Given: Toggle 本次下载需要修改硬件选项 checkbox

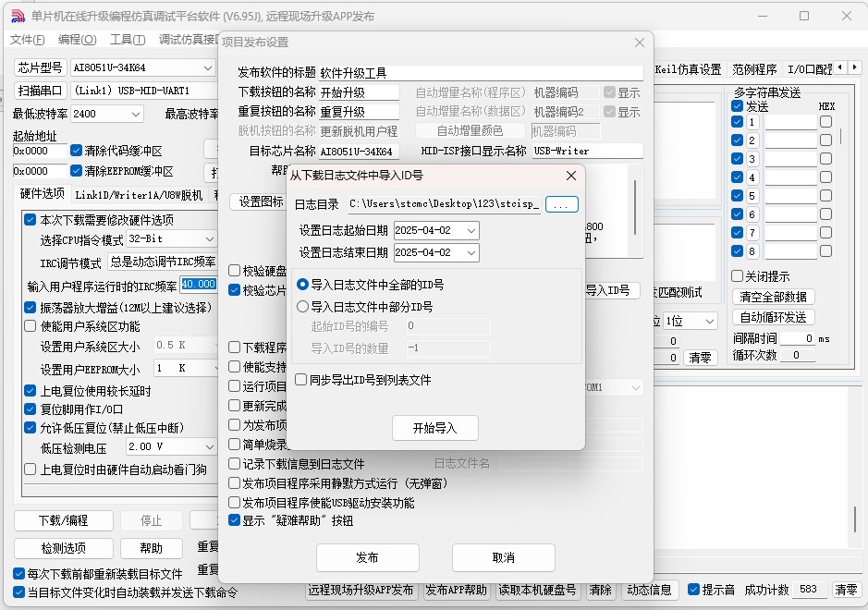Looking at the screenshot, I should pos(99,220).
